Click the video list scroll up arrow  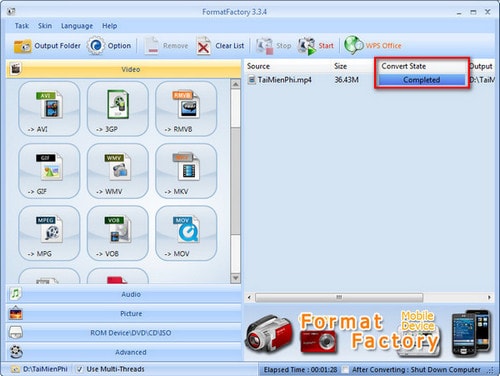[x=235, y=84]
